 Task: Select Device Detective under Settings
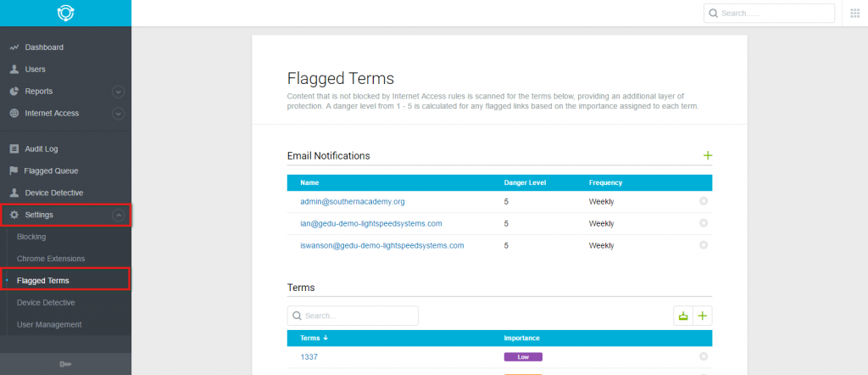pyautogui.click(x=46, y=302)
